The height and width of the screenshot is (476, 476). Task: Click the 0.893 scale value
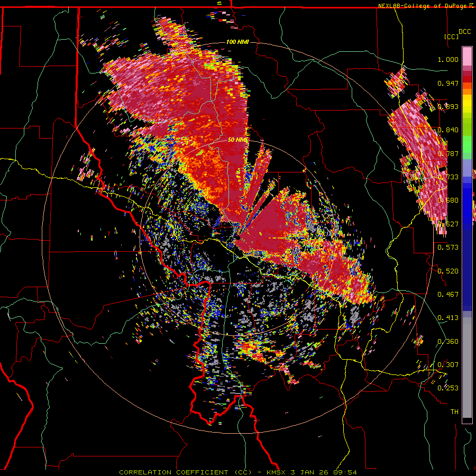point(448,106)
